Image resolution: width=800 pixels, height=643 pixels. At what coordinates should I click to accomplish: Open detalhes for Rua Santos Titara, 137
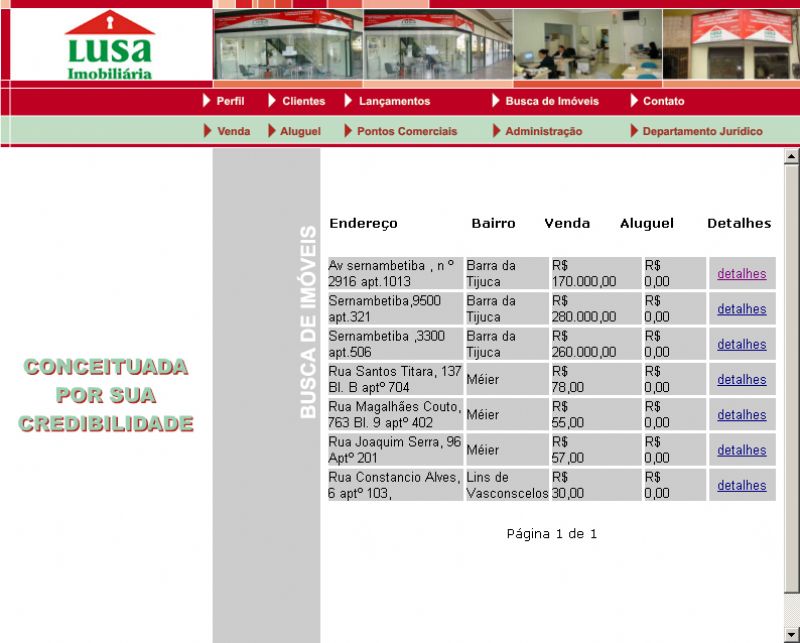point(742,379)
